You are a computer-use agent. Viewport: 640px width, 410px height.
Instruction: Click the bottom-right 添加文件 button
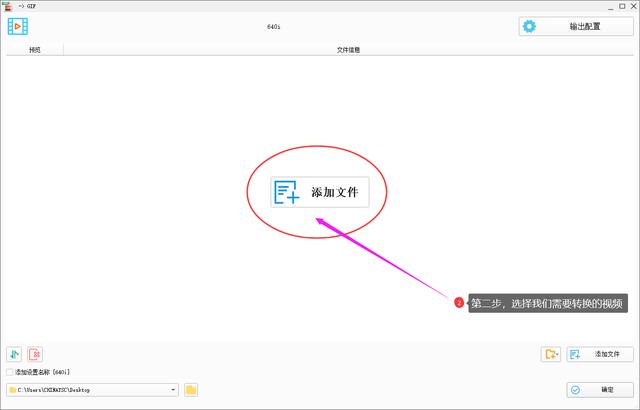600,354
